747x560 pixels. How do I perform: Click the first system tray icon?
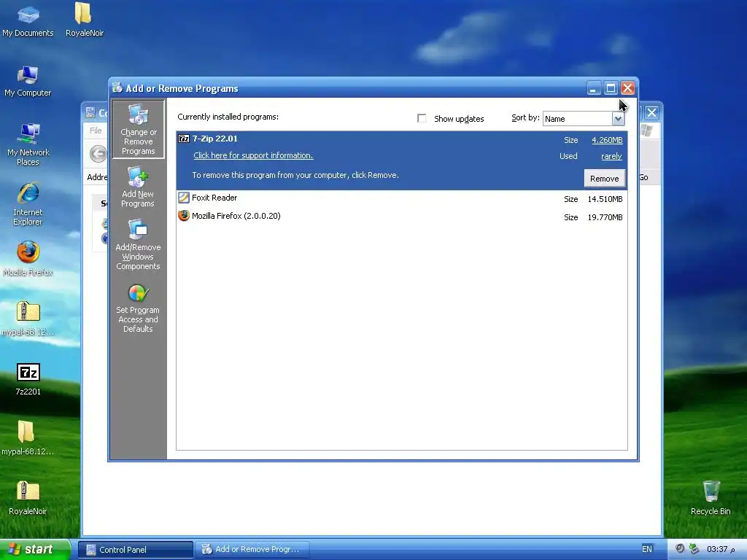(x=680, y=548)
